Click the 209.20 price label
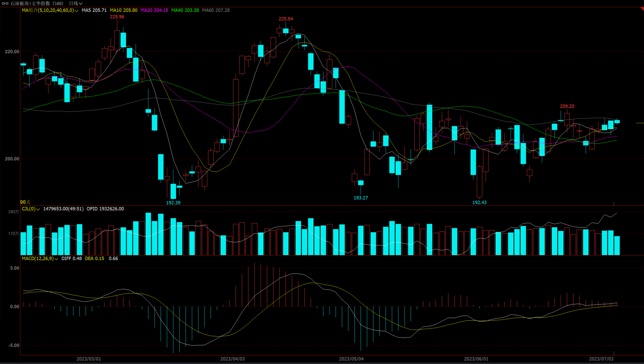The image size is (644, 364). point(567,106)
